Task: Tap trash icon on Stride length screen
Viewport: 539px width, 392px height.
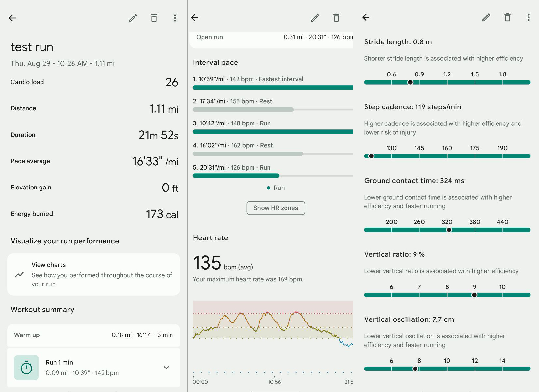Action: 507,17
